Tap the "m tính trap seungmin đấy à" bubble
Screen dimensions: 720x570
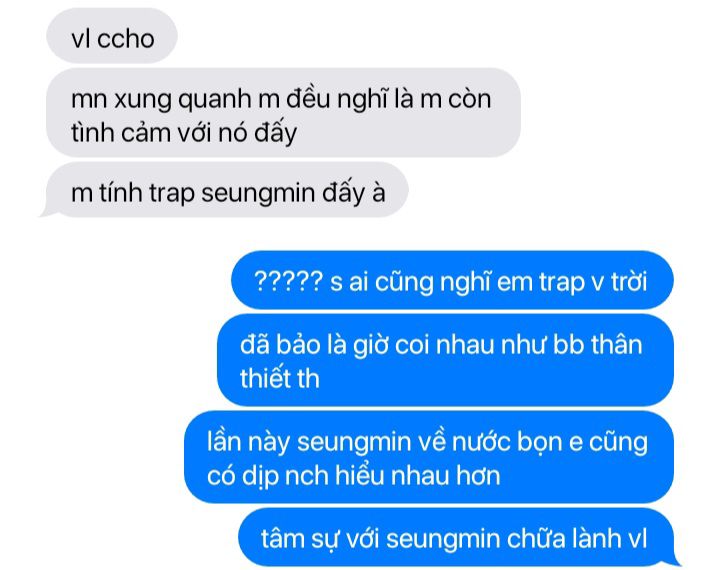[226, 190]
